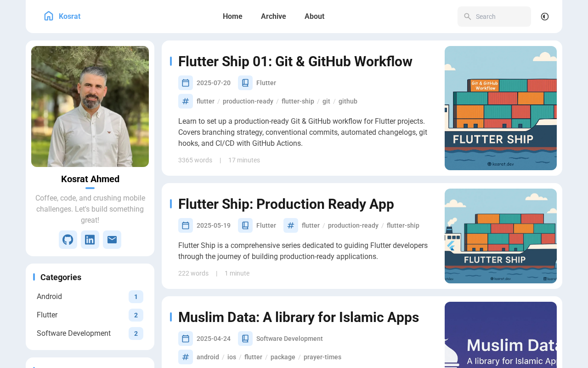
Task: Open 'flutter' tag on Muslim Data post
Action: 253,357
